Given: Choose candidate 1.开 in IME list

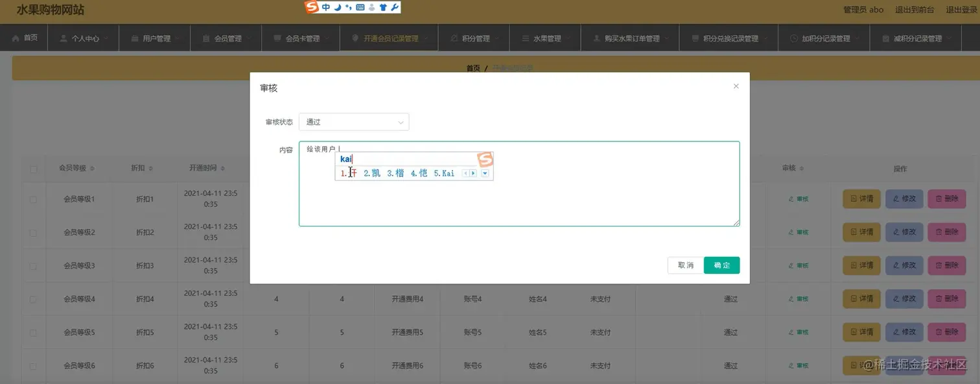Looking at the screenshot, I should click(x=349, y=173).
